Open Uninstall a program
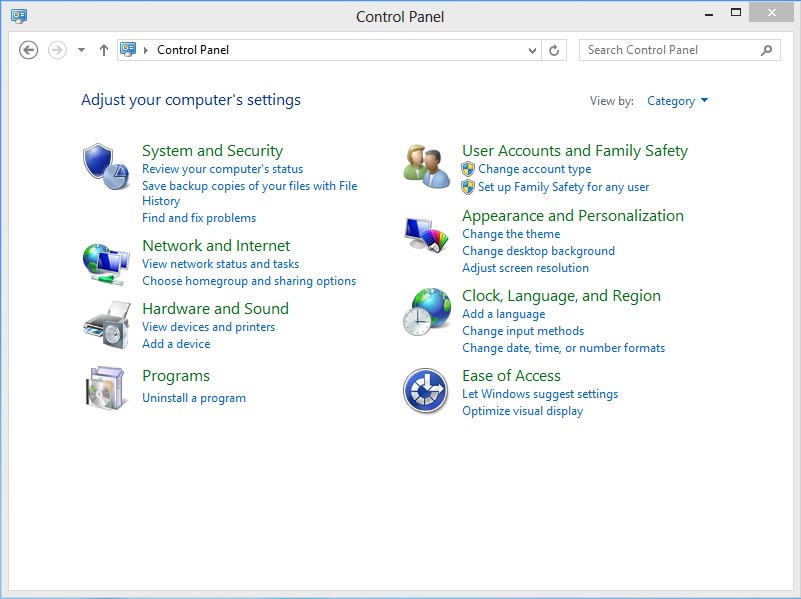801x599 pixels. point(194,398)
